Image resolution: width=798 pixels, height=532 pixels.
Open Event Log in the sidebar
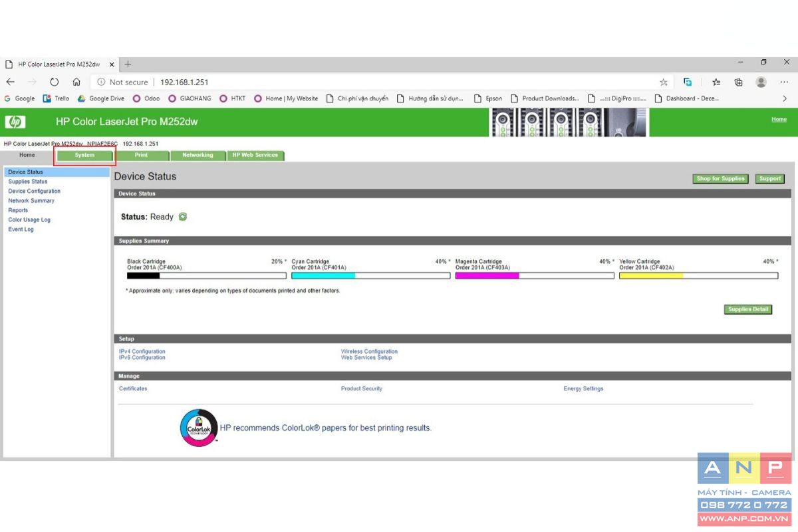(x=21, y=229)
